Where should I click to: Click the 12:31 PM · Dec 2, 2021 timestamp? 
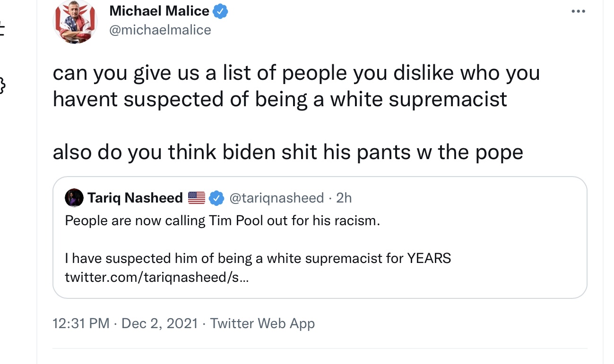(125, 323)
